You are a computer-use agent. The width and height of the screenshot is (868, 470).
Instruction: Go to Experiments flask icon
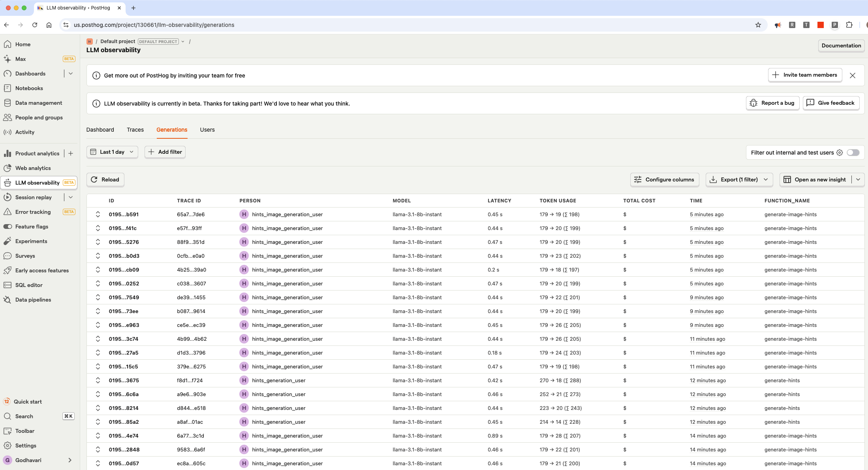click(x=7, y=241)
